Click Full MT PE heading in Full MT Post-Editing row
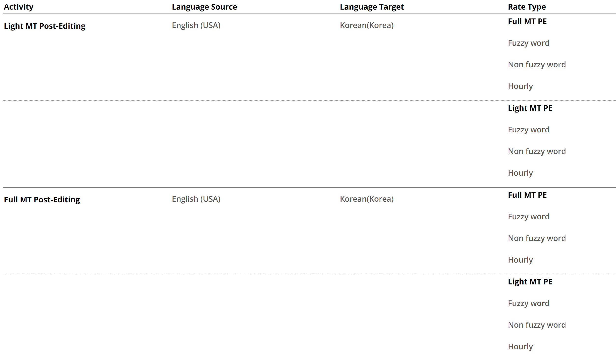Image resolution: width=616 pixels, height=364 pixels. (527, 195)
